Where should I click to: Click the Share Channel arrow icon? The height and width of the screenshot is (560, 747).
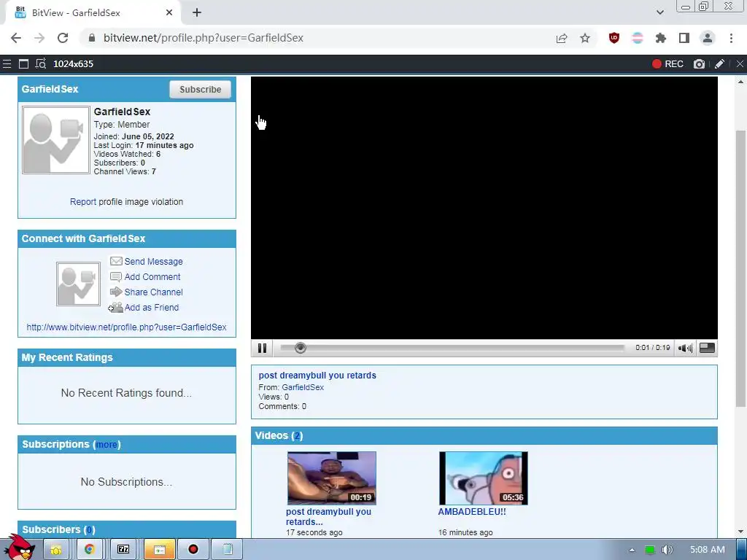(116, 292)
